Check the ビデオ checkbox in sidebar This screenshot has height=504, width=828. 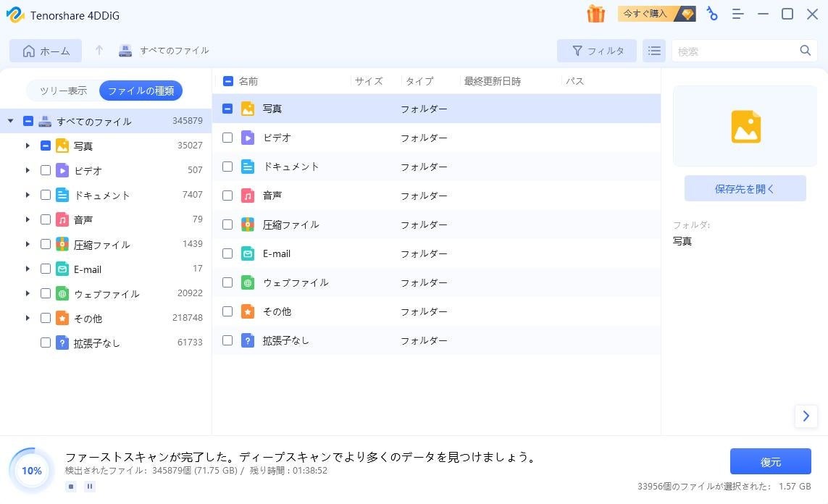tap(46, 171)
